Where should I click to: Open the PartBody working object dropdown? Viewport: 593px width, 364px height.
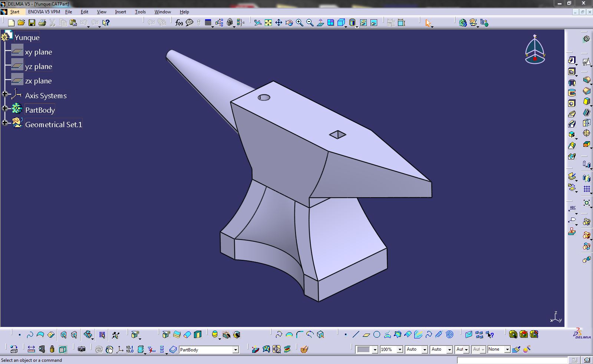coord(235,350)
